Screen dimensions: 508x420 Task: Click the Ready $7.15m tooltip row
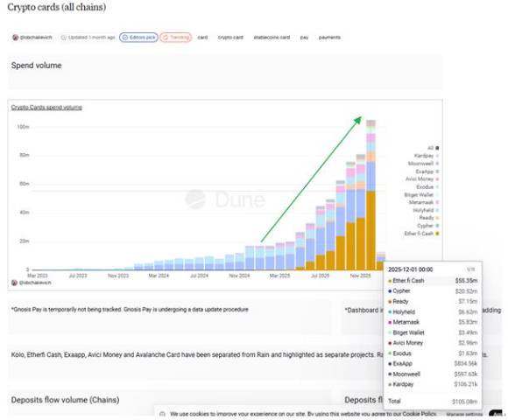[433, 301]
